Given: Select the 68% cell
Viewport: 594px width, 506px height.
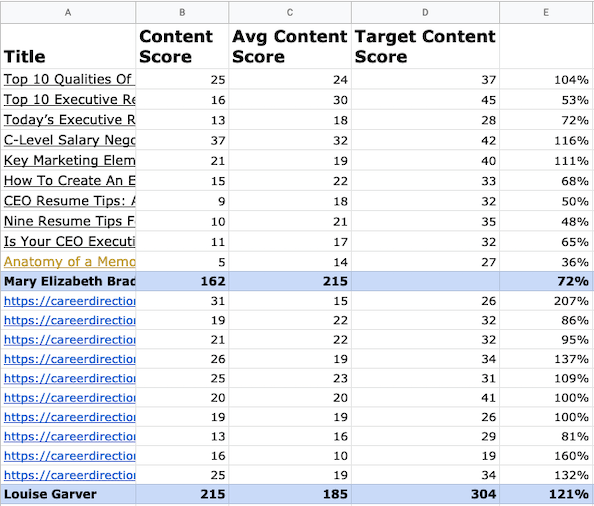Looking at the screenshot, I should click(546, 181).
